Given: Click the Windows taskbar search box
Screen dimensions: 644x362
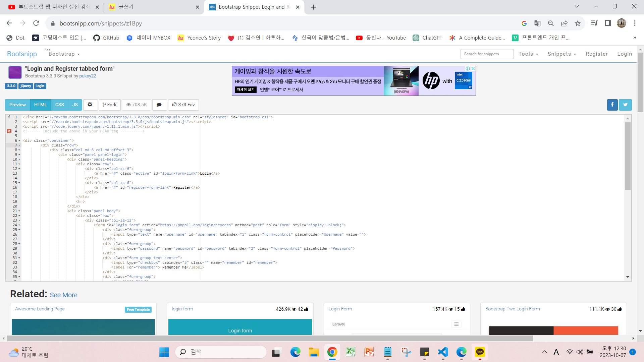Looking at the screenshot, I should click(x=221, y=352).
